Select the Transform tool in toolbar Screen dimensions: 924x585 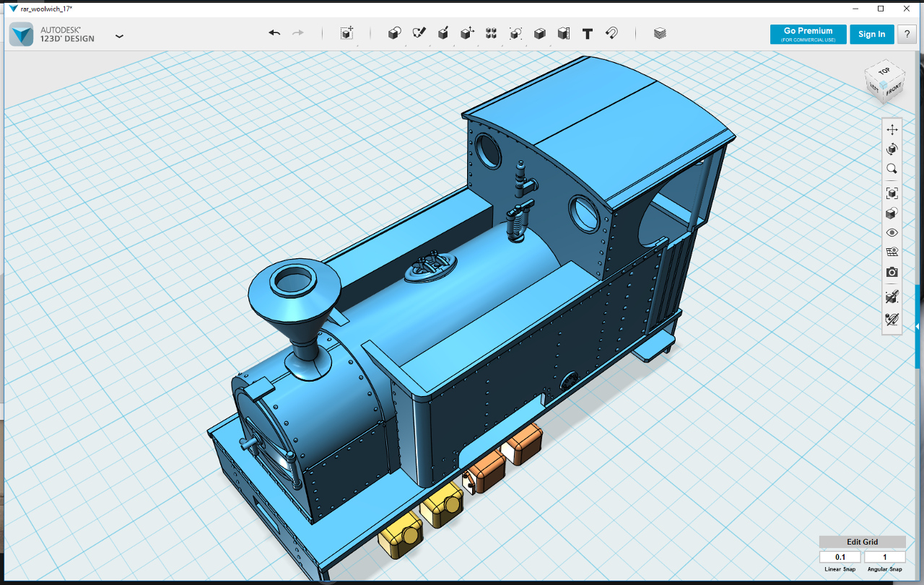pos(347,33)
